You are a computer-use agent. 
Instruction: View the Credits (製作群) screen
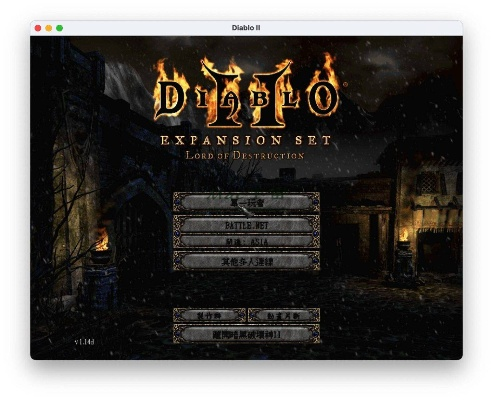tap(209, 315)
